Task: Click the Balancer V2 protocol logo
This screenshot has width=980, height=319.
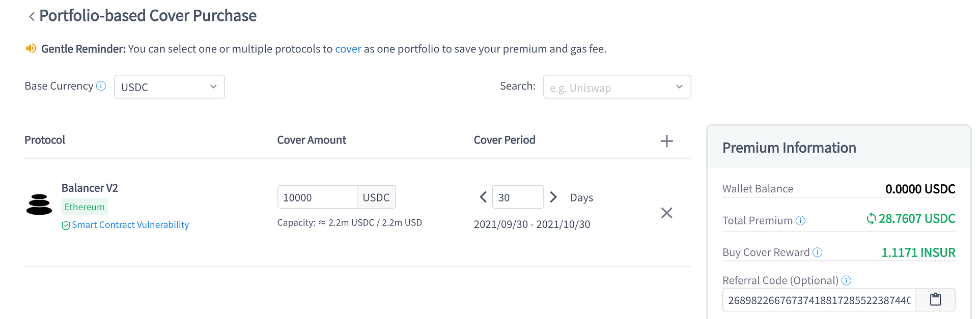Action: pos(39,205)
